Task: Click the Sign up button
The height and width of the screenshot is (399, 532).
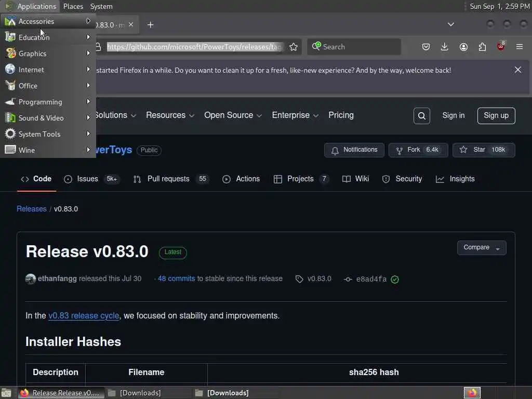Action: [496, 116]
